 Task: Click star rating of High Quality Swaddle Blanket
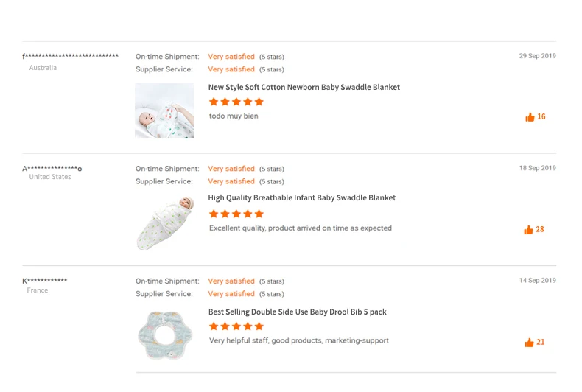(x=236, y=214)
